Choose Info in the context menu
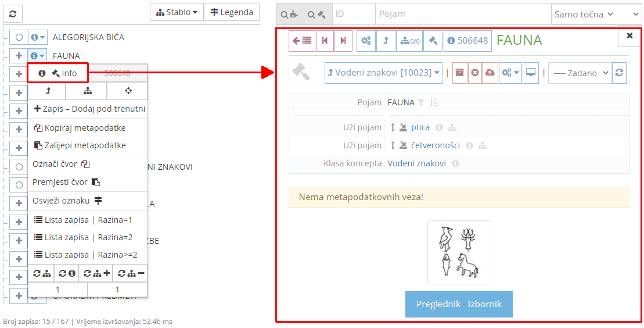Screen dimensions: 644x328 [57, 73]
